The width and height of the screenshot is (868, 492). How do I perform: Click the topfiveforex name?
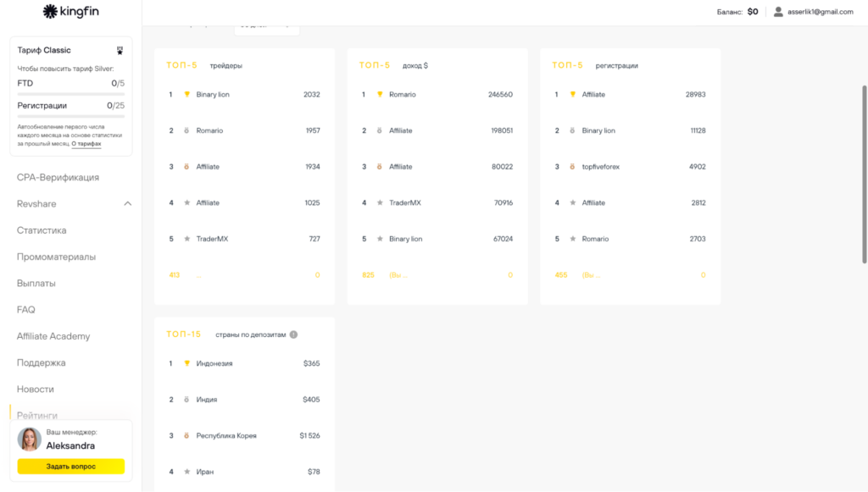pos(601,166)
